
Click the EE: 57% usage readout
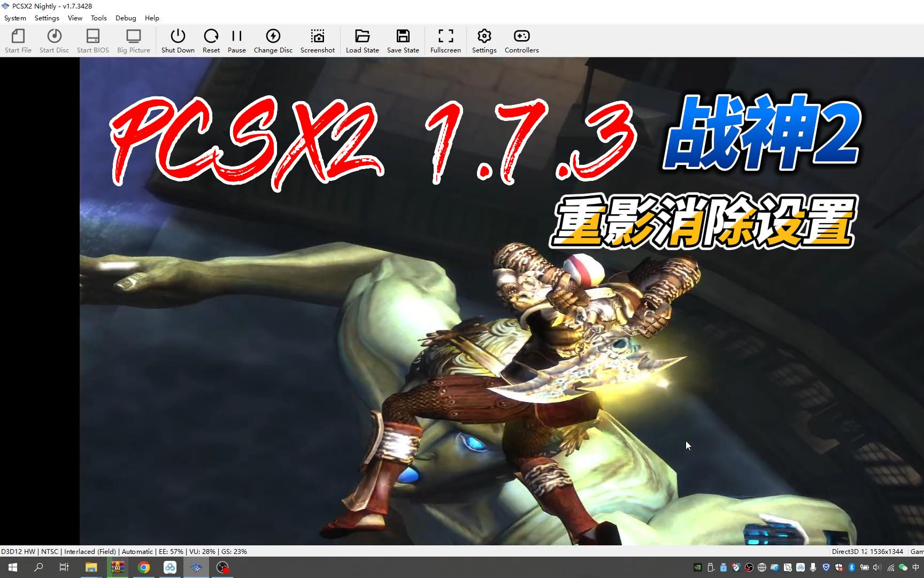click(171, 551)
